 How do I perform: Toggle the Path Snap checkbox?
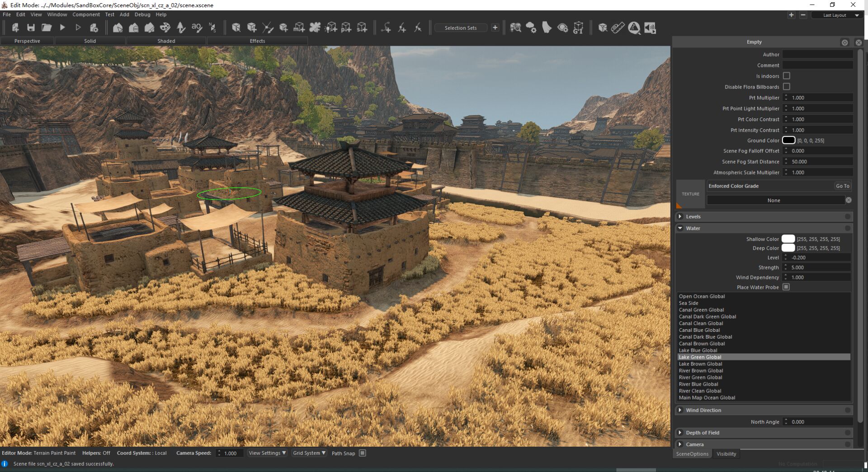362,453
